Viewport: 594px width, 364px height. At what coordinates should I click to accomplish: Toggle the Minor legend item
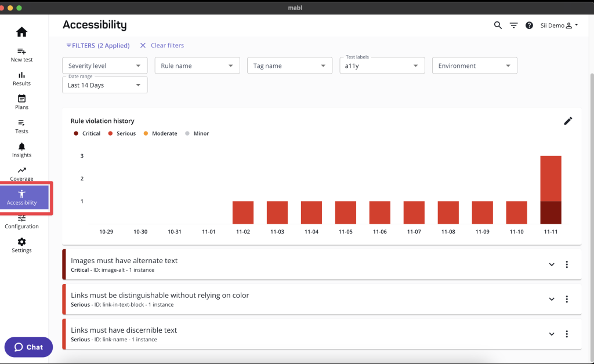point(197,133)
